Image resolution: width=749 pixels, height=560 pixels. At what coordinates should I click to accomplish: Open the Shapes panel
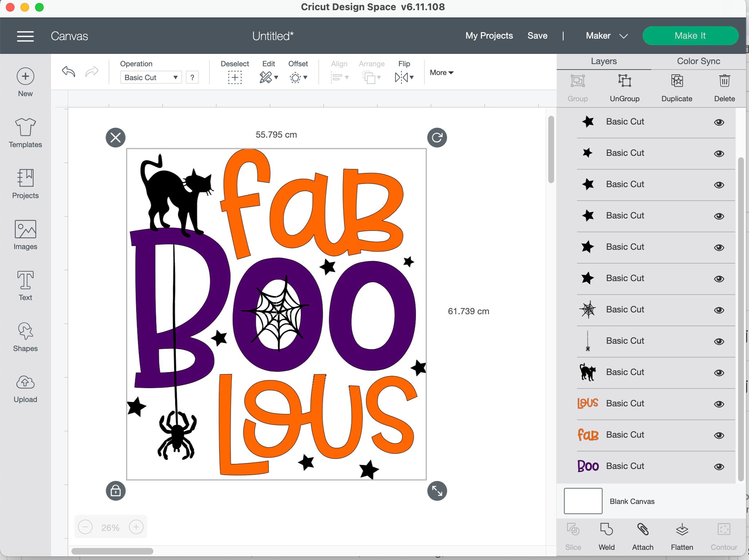tap(25, 337)
